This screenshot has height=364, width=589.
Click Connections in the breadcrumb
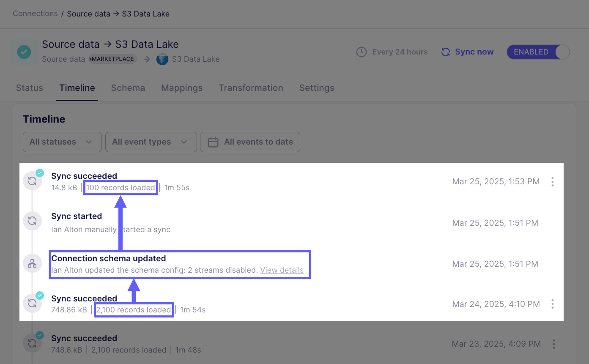[x=35, y=14]
